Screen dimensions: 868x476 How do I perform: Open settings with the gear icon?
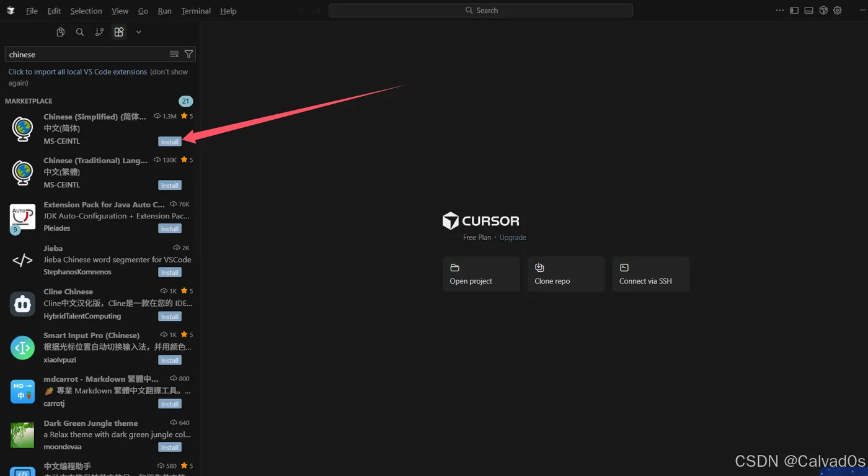coord(838,11)
